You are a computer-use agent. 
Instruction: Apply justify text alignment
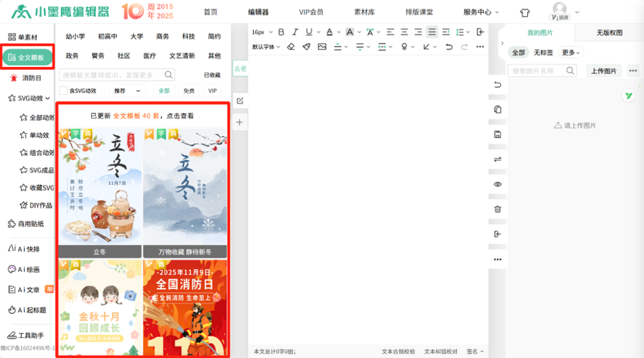point(432,32)
